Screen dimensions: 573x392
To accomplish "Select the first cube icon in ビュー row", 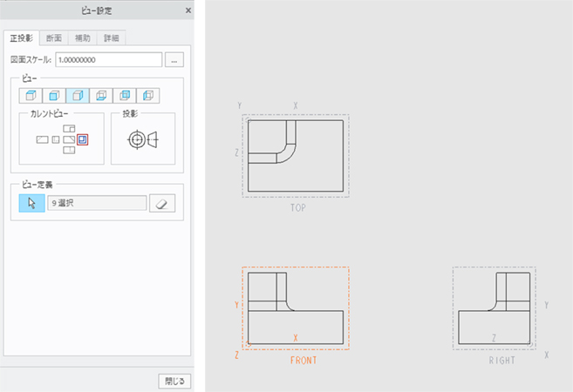I will (31, 95).
